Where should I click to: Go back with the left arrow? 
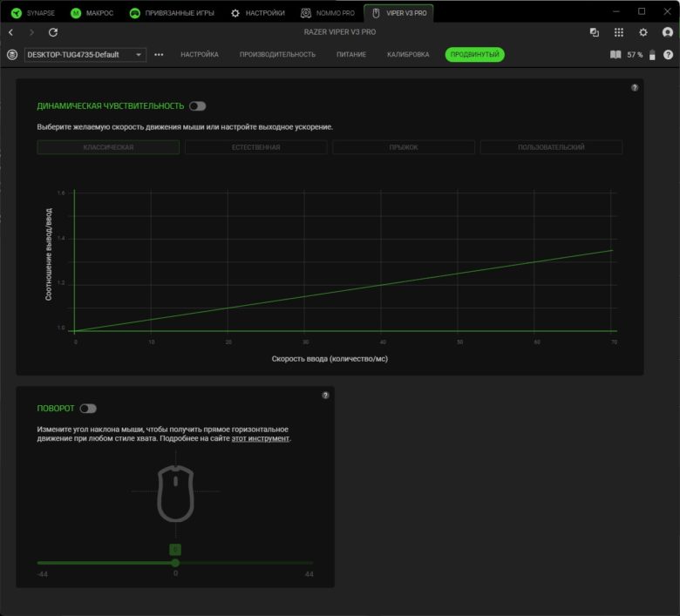pos(11,32)
